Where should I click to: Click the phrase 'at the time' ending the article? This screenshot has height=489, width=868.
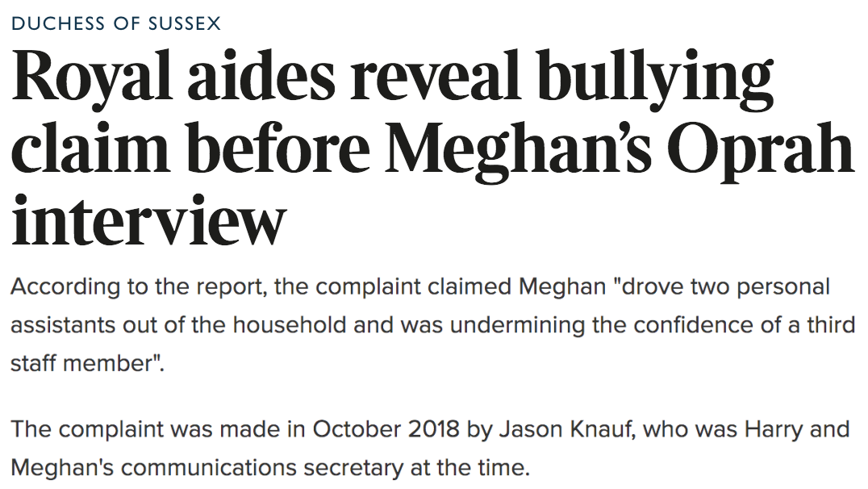coord(470,468)
